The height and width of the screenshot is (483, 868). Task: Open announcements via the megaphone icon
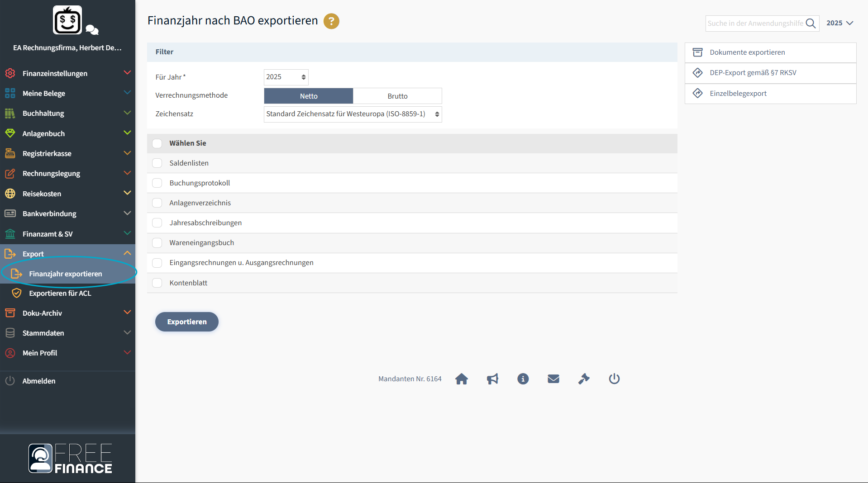[492, 379]
